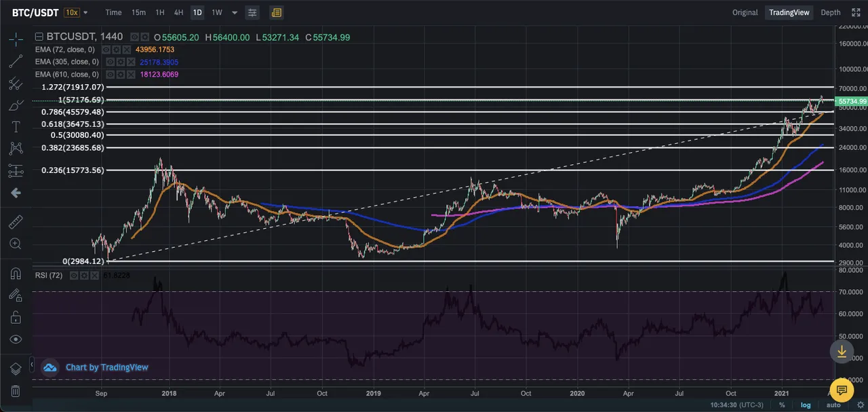868x412 pixels.
Task: Click the back arrow icon in sidebar
Action: pos(16,193)
